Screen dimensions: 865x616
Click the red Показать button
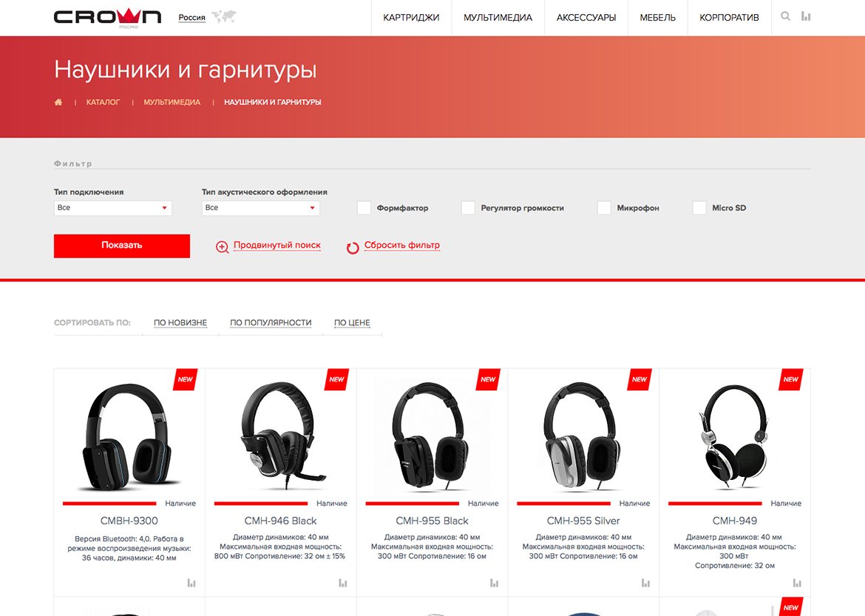click(122, 246)
